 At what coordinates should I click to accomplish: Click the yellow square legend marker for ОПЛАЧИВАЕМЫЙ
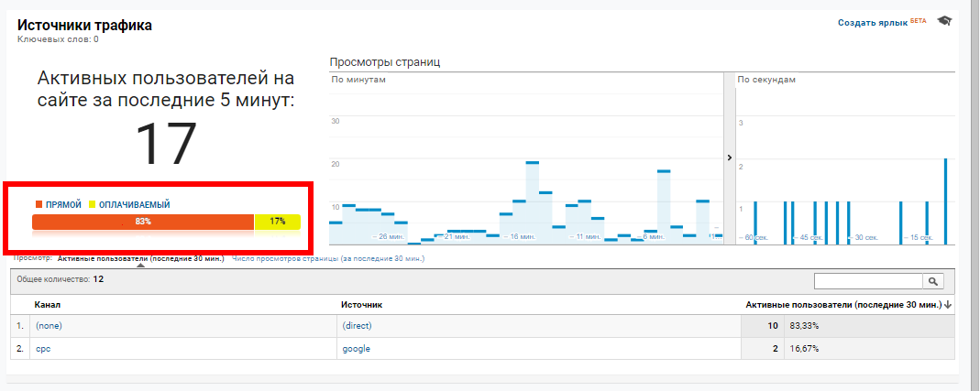[92, 204]
